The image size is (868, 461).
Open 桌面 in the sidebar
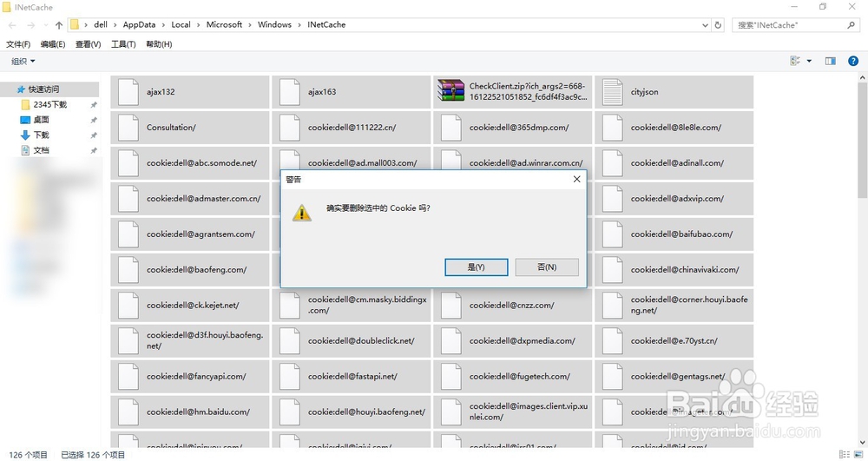tap(41, 120)
